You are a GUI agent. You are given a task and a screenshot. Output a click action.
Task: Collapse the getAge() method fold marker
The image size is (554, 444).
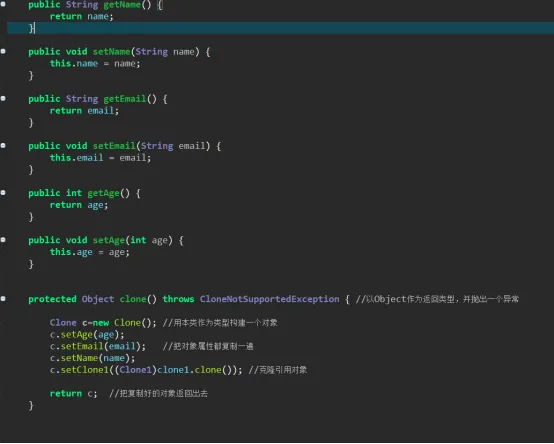coord(3,193)
